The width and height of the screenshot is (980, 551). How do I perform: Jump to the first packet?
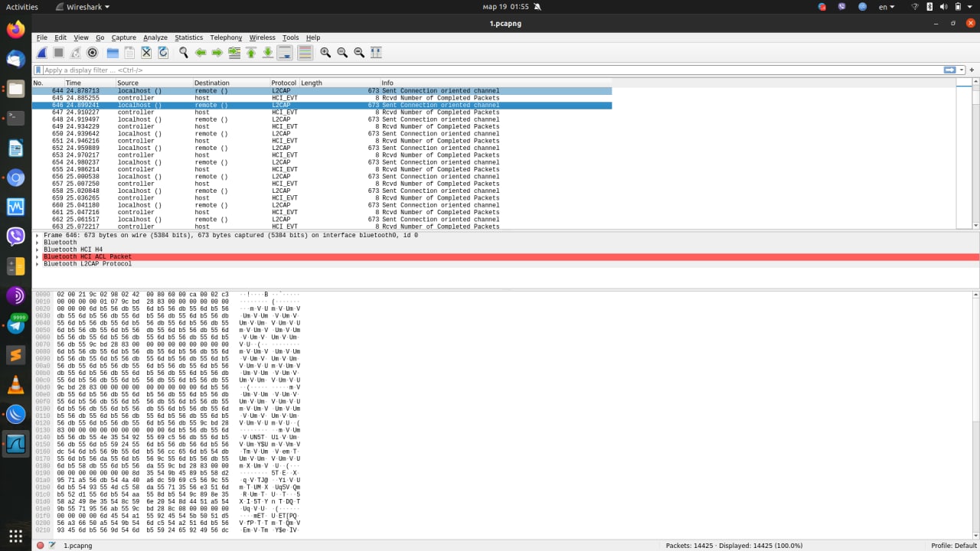[x=251, y=53]
